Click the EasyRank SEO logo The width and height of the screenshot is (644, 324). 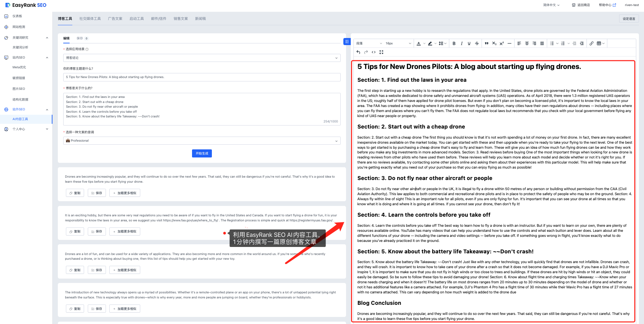click(x=26, y=5)
